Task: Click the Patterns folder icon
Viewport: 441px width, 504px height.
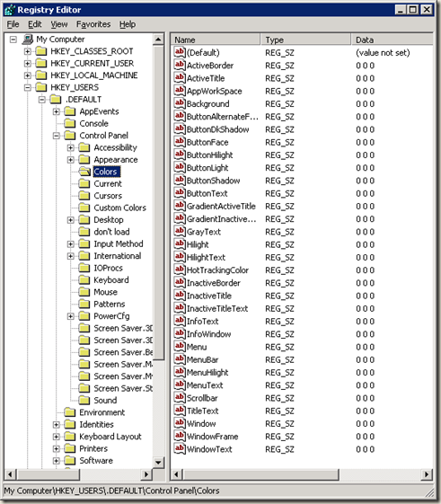Action: pyautogui.click(x=84, y=304)
